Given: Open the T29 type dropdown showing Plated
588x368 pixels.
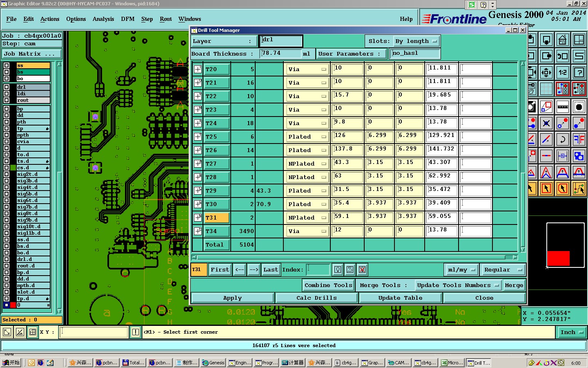Looking at the screenshot, I should tap(307, 191).
